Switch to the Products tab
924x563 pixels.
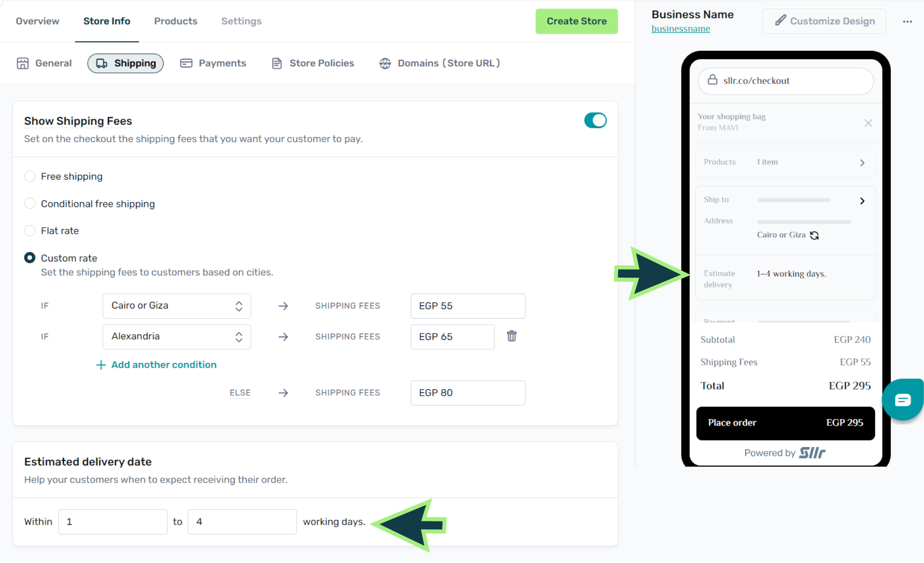pos(176,21)
